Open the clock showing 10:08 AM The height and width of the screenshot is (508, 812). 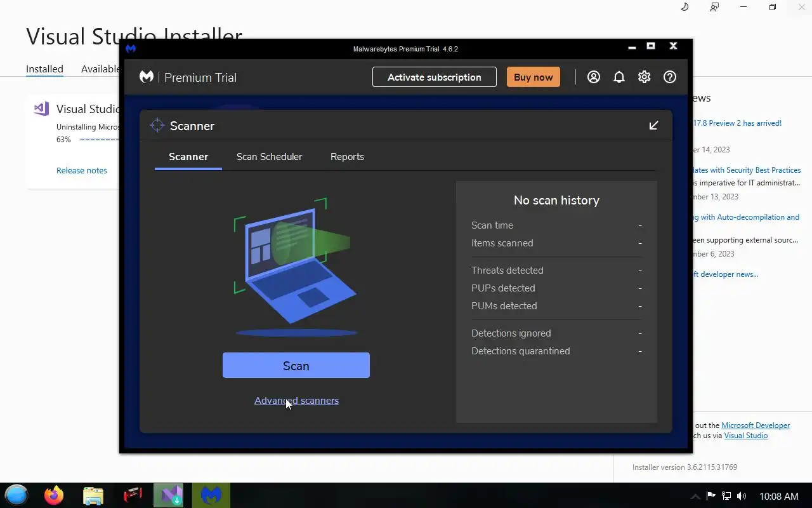tap(779, 496)
